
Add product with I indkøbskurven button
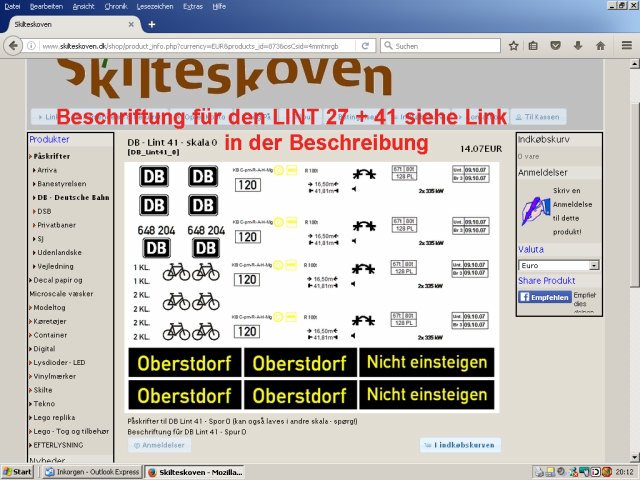[460, 445]
